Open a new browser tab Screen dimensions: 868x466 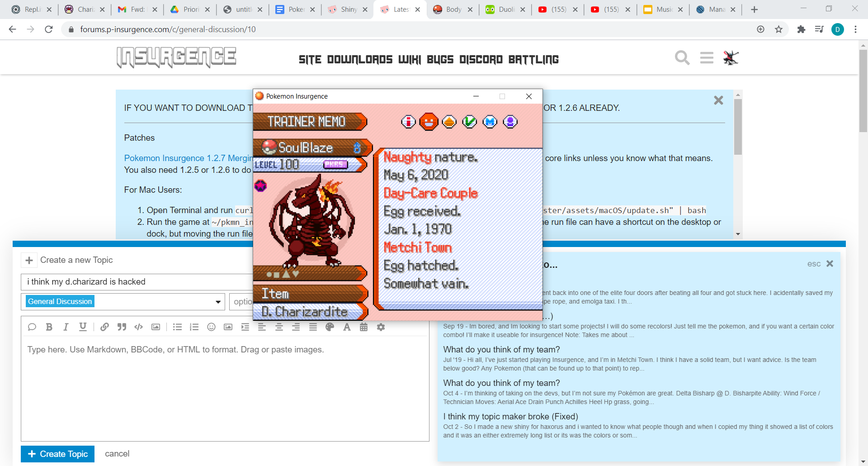tap(754, 10)
